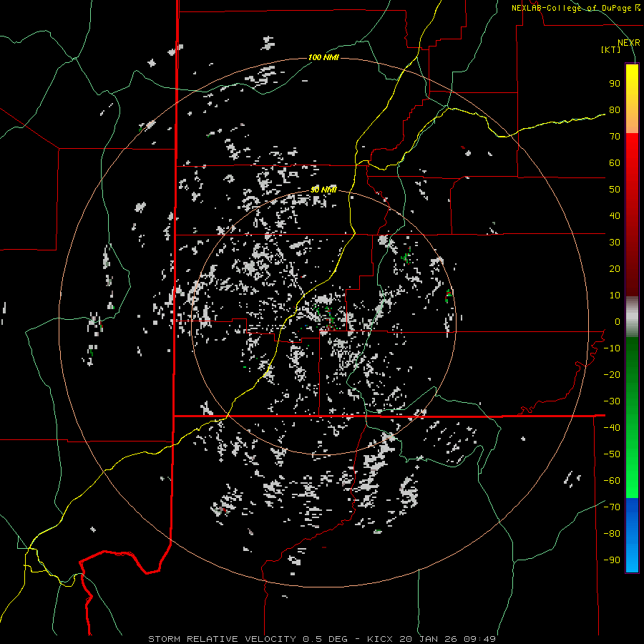Click the -30 value on velocity scale

pos(612,401)
